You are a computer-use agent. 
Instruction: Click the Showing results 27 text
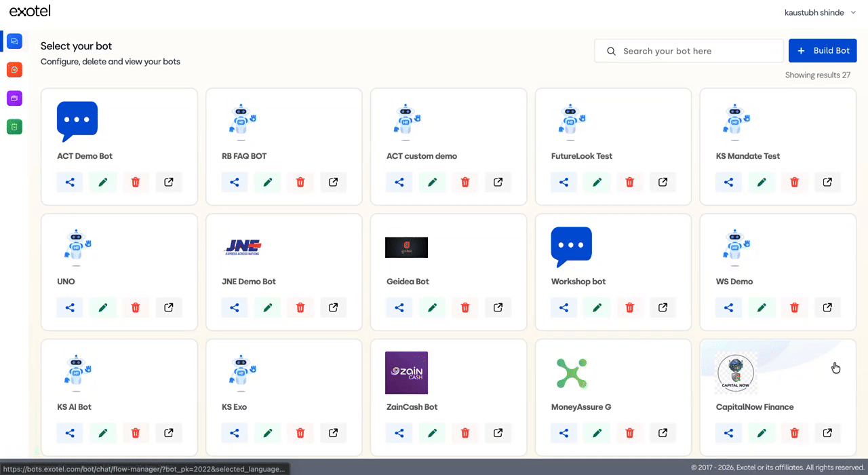point(818,75)
